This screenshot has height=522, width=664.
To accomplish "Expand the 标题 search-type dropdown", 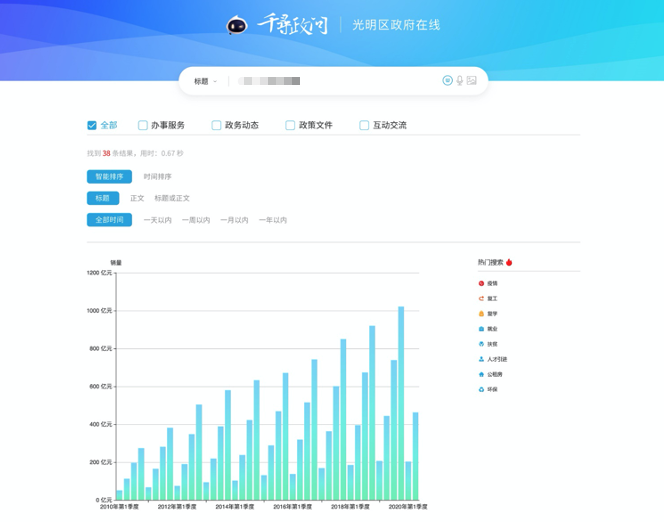I will click(205, 81).
